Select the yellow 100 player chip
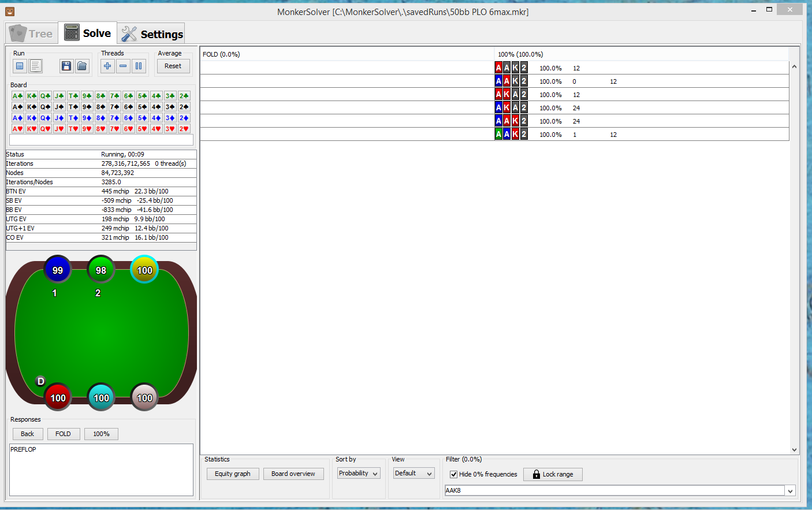 (144, 270)
